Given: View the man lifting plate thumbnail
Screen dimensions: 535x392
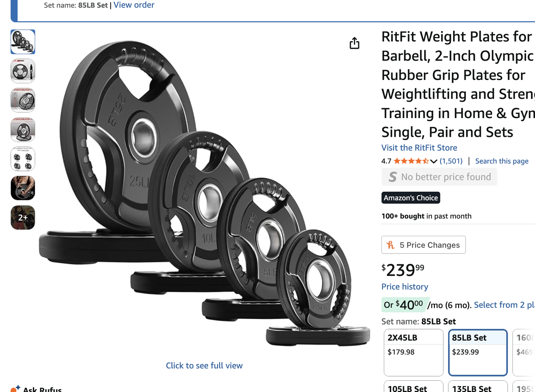Looking at the screenshot, I should coord(23,188).
